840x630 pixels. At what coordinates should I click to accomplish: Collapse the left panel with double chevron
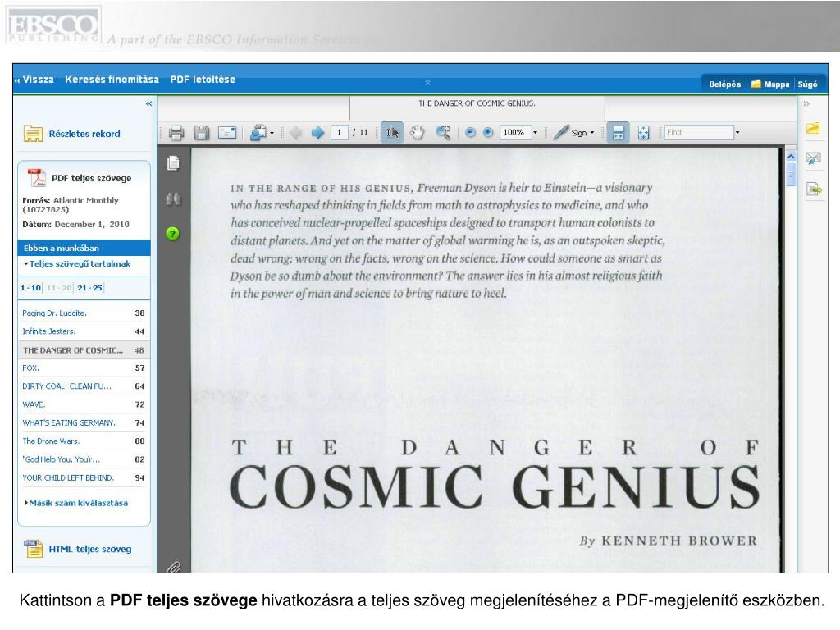(x=148, y=103)
